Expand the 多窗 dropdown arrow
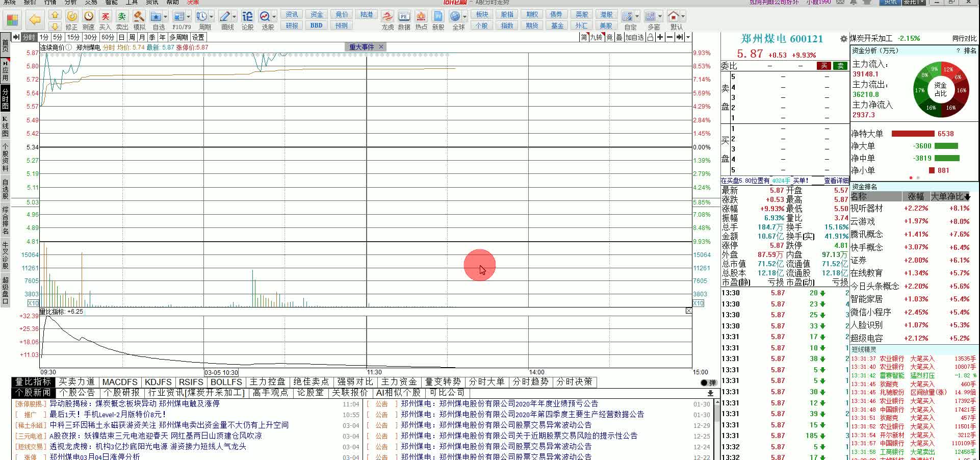 660,17
